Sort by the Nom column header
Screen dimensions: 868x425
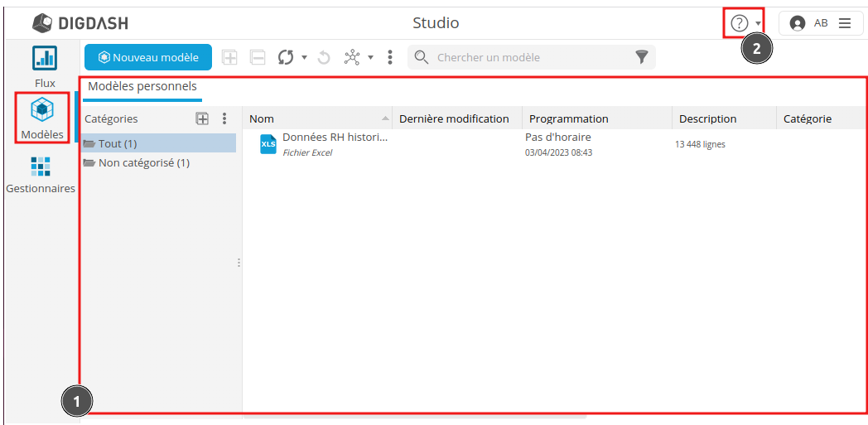[x=262, y=118]
